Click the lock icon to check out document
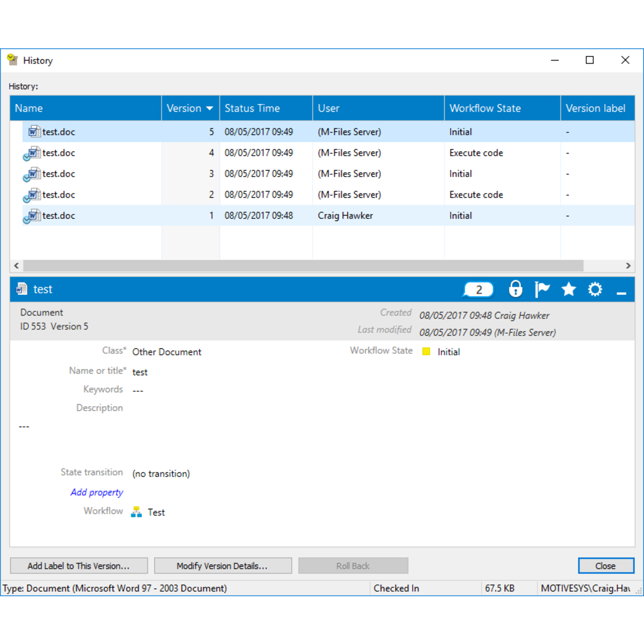The width and height of the screenshot is (644, 644). tap(515, 289)
